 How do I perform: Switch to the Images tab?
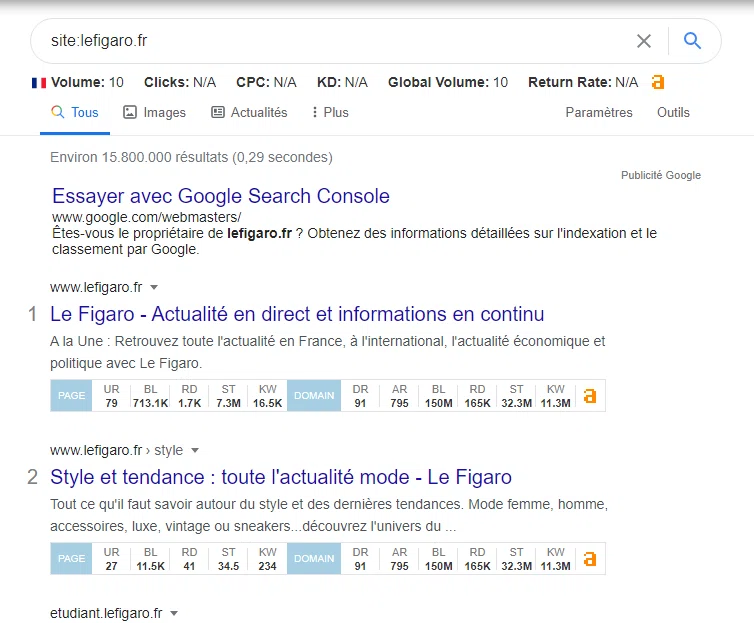[154, 112]
